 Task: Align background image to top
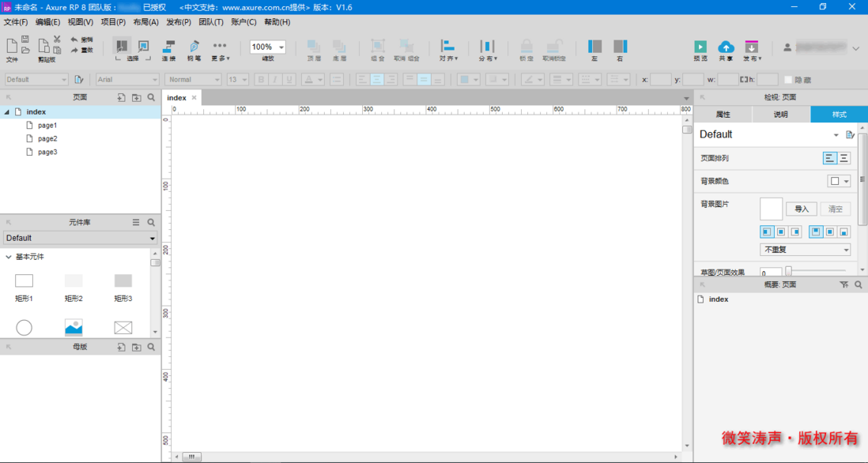coord(815,231)
